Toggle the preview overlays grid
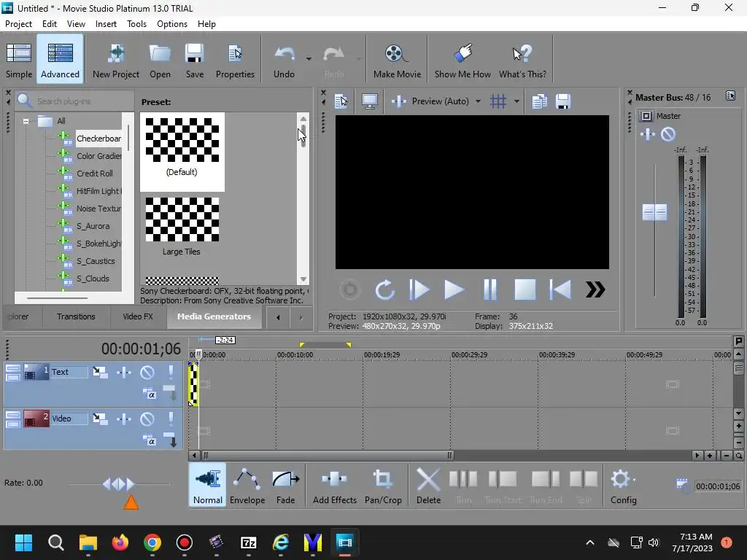Viewport: 747px width, 560px height. (498, 101)
